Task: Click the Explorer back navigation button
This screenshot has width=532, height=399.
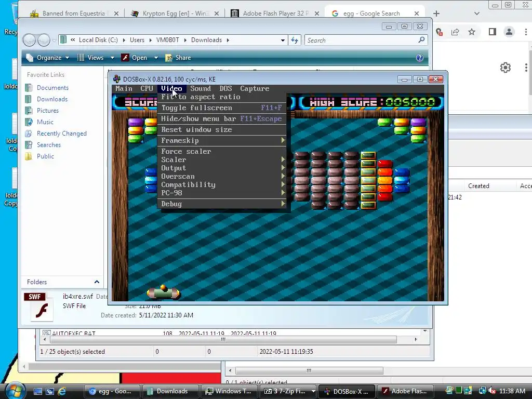Action: [29, 41]
